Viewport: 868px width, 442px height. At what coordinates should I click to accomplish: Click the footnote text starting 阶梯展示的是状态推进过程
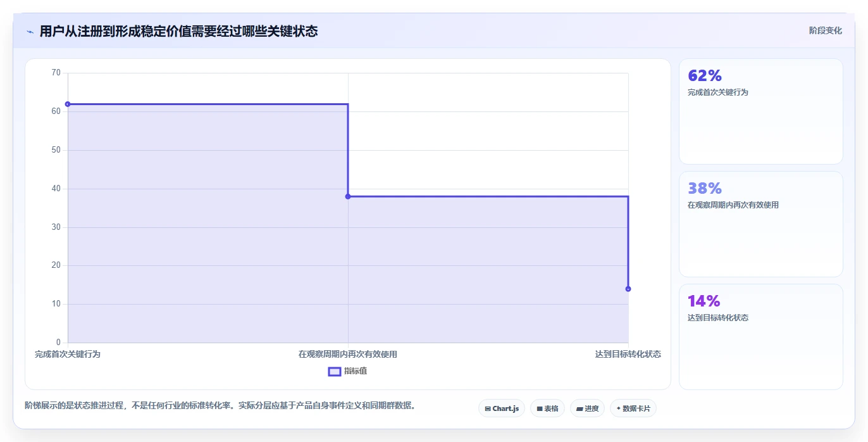[x=220, y=405]
